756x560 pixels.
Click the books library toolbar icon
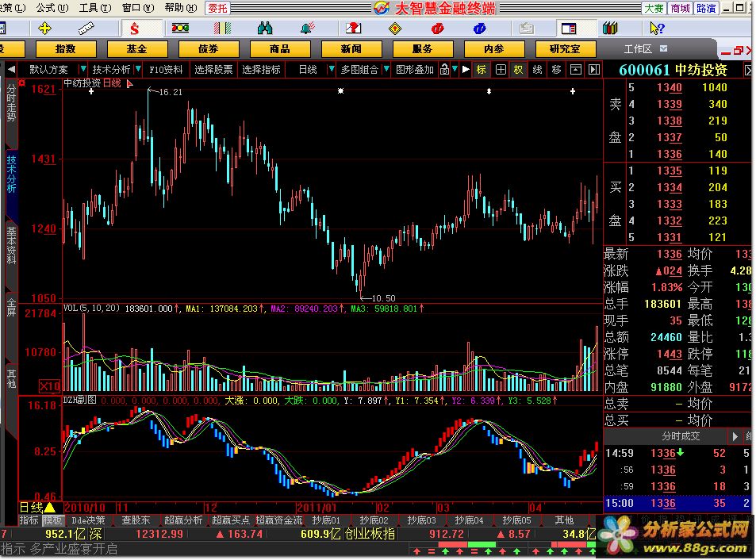[610, 29]
